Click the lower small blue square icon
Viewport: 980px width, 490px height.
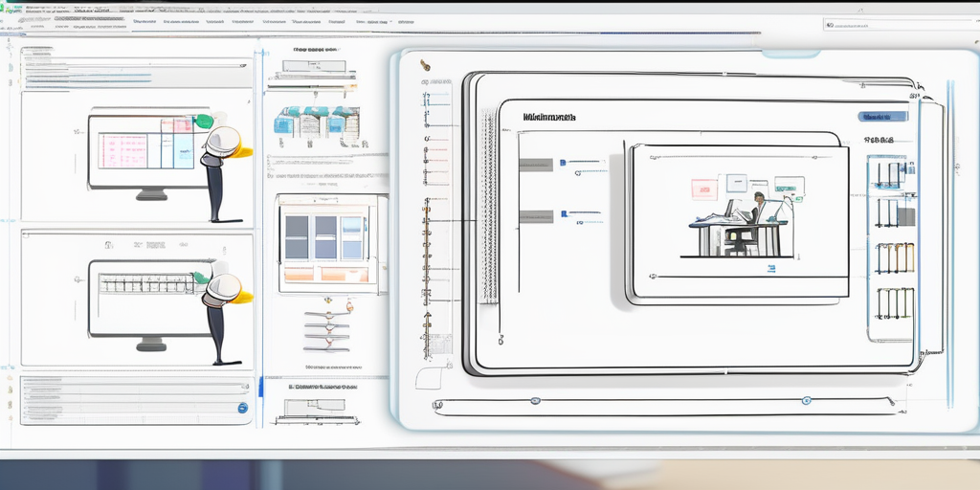563,213
